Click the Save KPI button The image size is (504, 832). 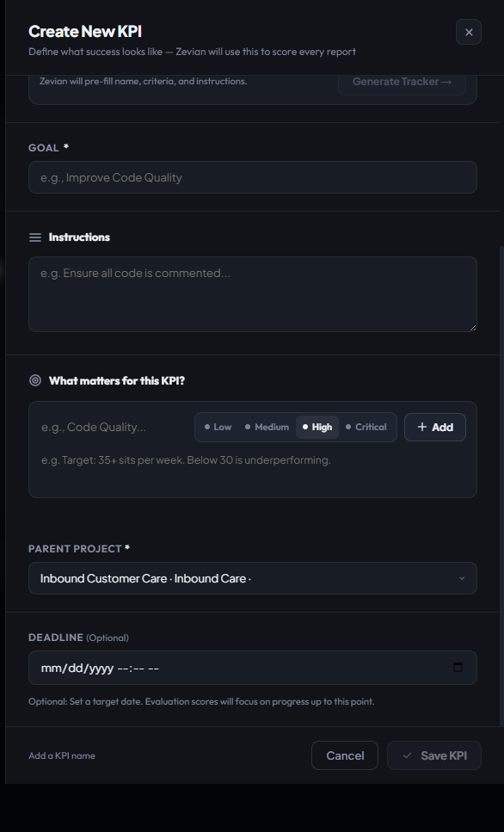tap(434, 755)
